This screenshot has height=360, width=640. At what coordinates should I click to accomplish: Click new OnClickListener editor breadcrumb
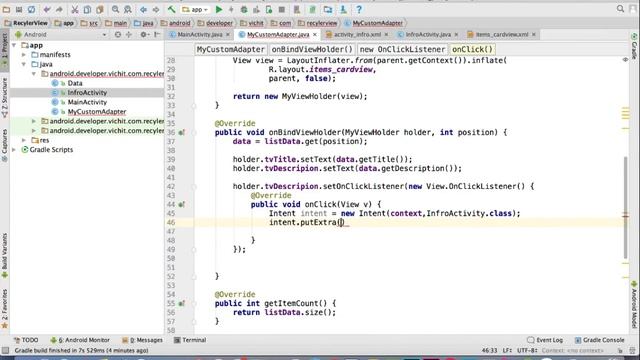(402, 49)
